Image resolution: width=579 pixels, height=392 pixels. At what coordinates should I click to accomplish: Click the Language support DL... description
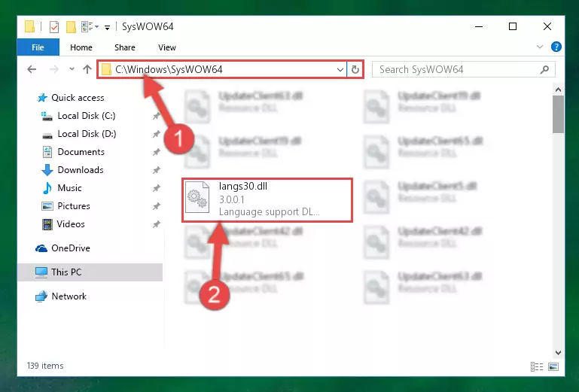point(270,212)
